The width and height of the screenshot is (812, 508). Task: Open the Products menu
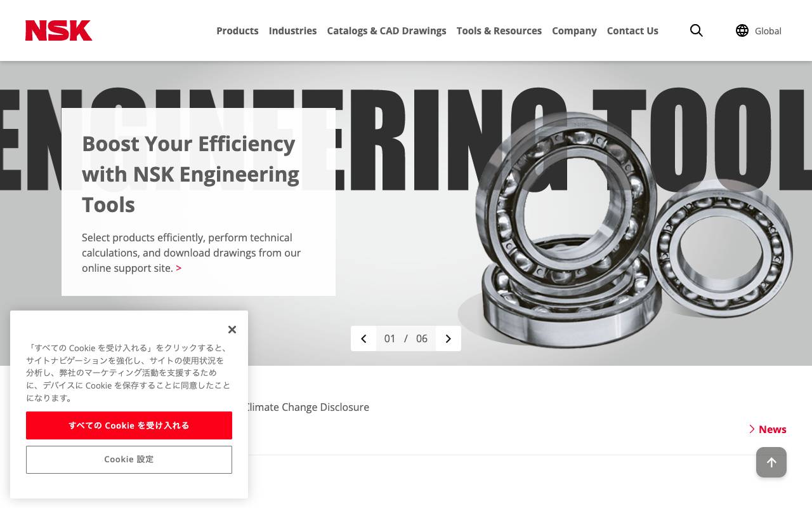[x=237, y=30]
